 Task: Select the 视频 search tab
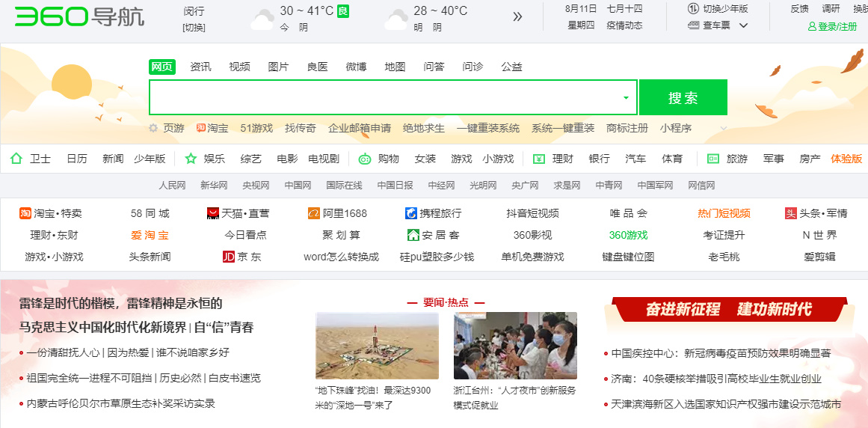point(240,67)
